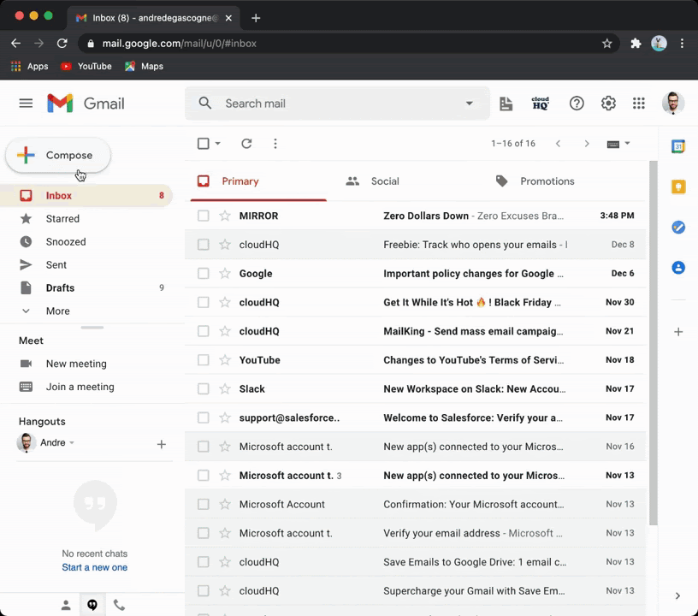Open Settings gear icon
The image size is (698, 616).
click(x=608, y=104)
